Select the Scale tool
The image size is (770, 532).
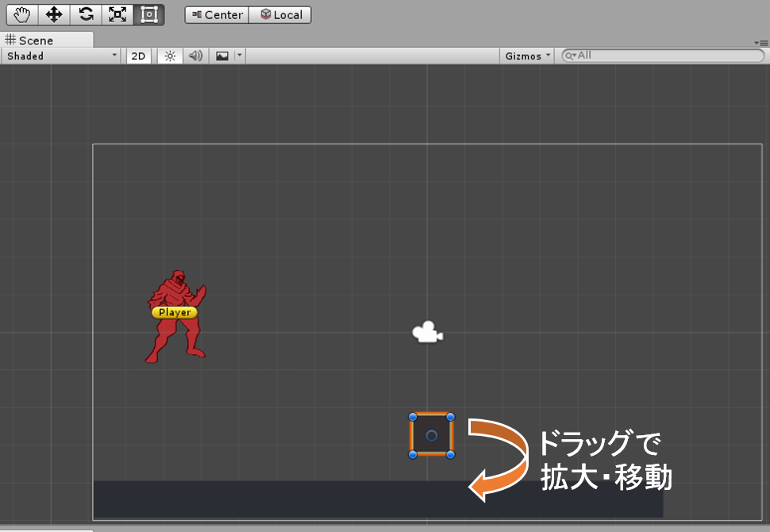117,15
